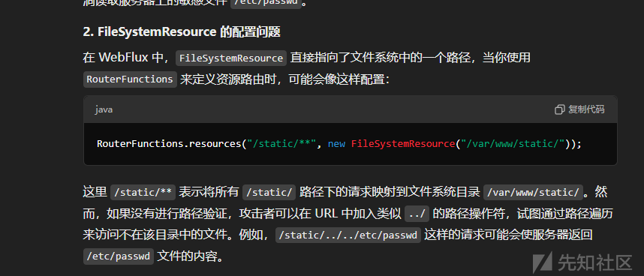This screenshot has width=644, height=276.
Task: Click inline code 'FileSystemResource' in first paragraph
Action: [x=231, y=58]
